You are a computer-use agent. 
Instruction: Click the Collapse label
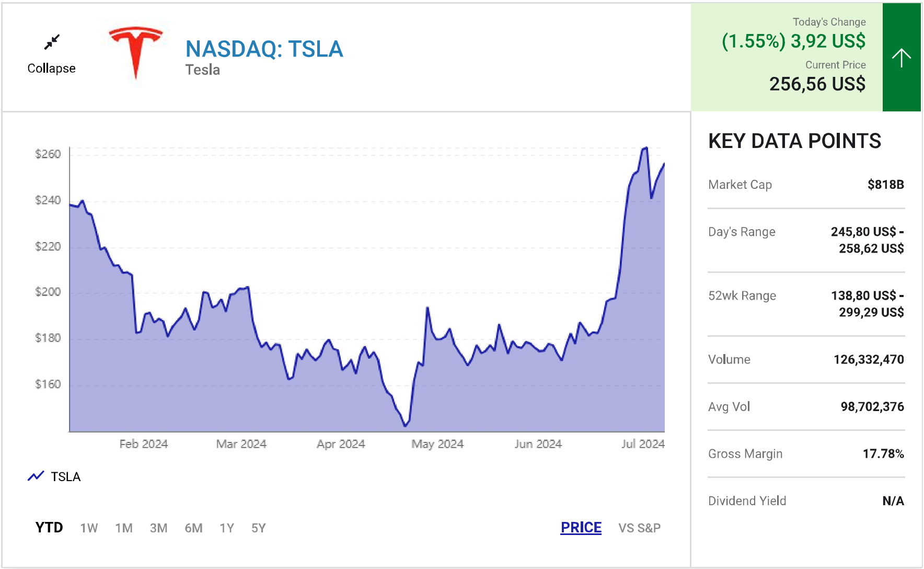point(51,69)
